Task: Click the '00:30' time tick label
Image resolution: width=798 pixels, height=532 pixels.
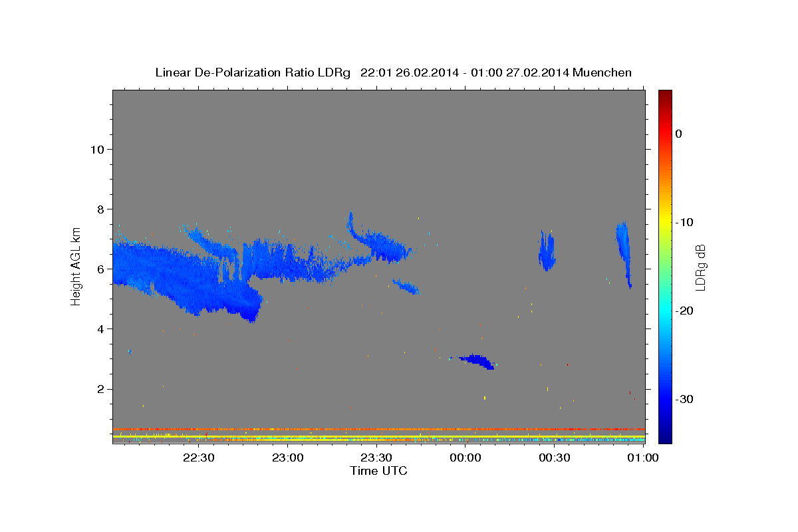Action: (x=555, y=458)
